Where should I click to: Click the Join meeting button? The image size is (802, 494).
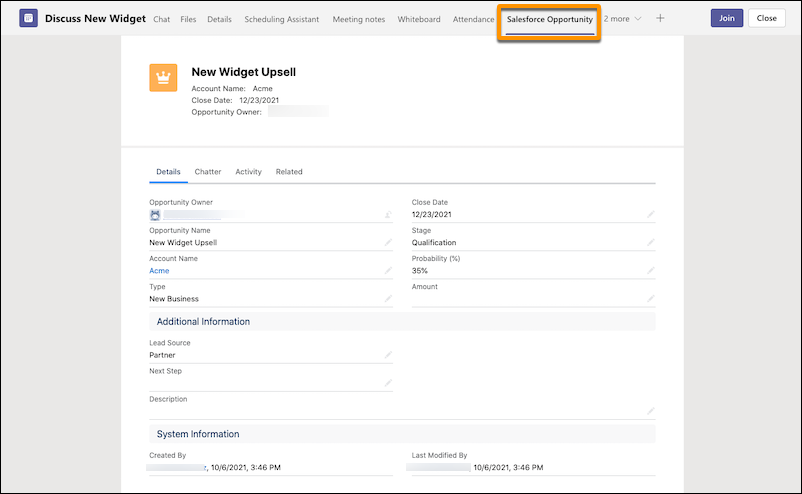pyautogui.click(x=727, y=18)
